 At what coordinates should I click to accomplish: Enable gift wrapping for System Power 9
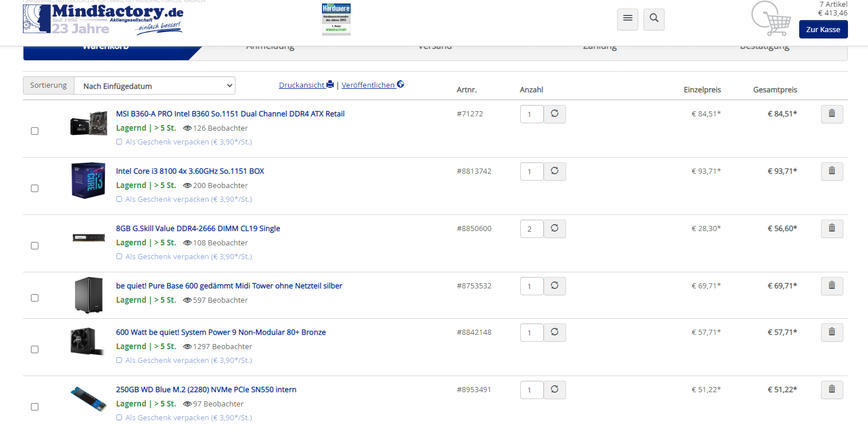[x=119, y=360]
